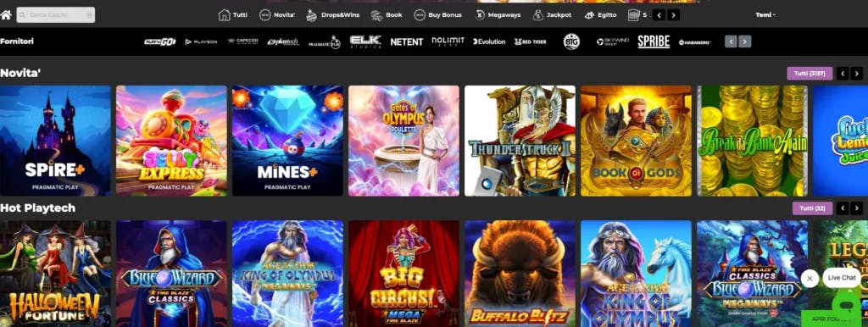View all 32 Hot Playtech games

coord(812,208)
